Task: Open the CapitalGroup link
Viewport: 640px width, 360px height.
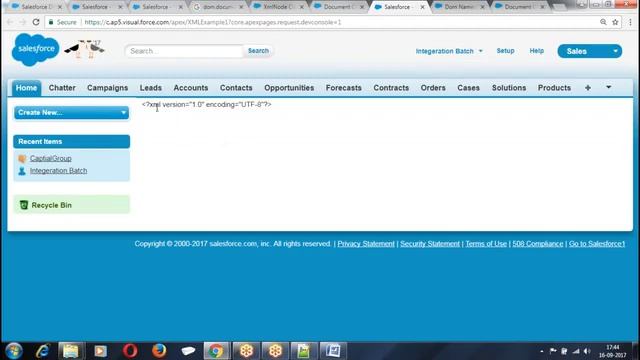Action: 51,158
